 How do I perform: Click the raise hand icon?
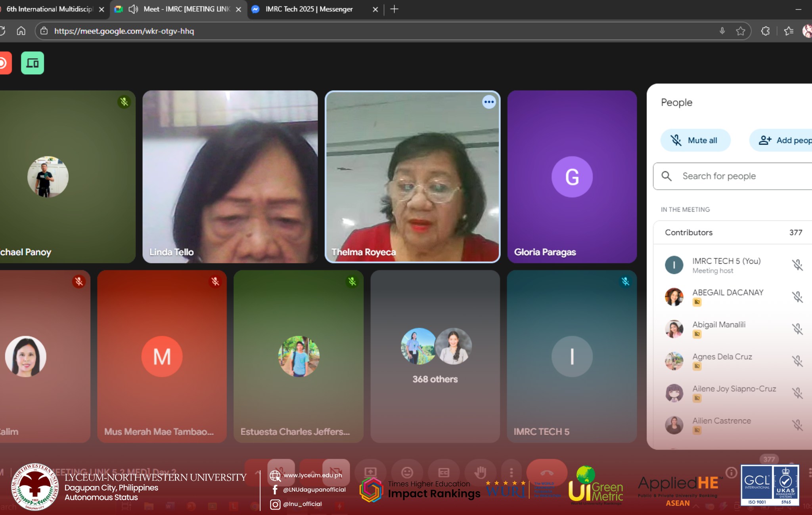[x=480, y=472]
